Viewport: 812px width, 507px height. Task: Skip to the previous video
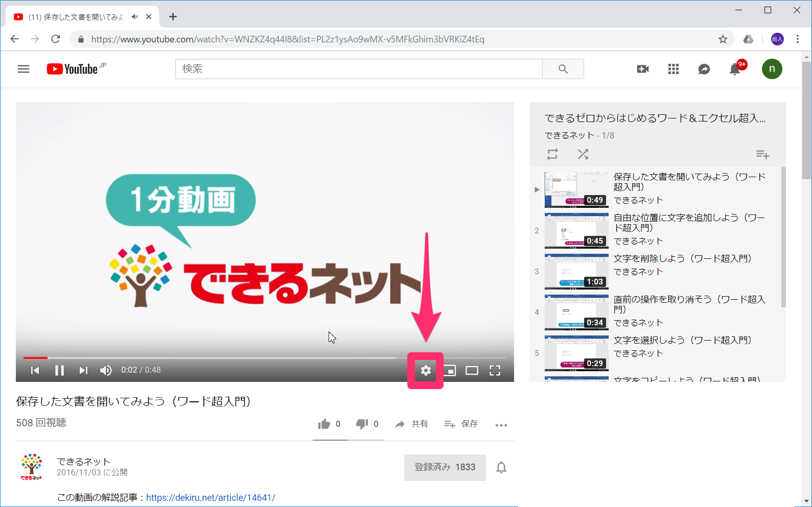35,370
